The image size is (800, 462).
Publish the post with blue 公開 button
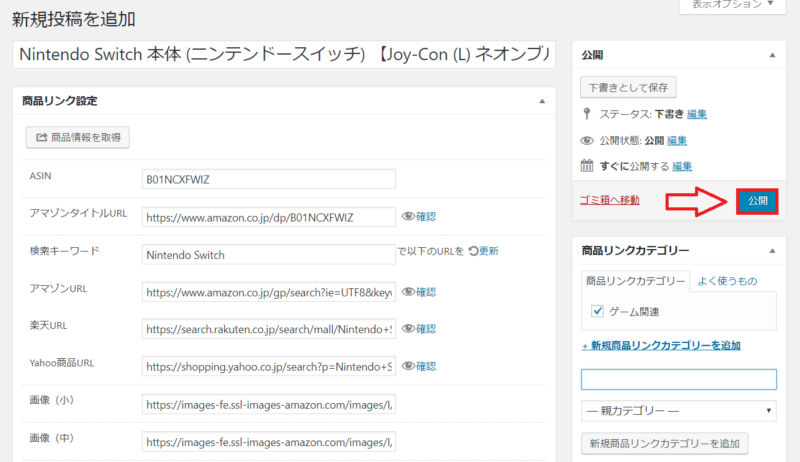click(x=757, y=201)
